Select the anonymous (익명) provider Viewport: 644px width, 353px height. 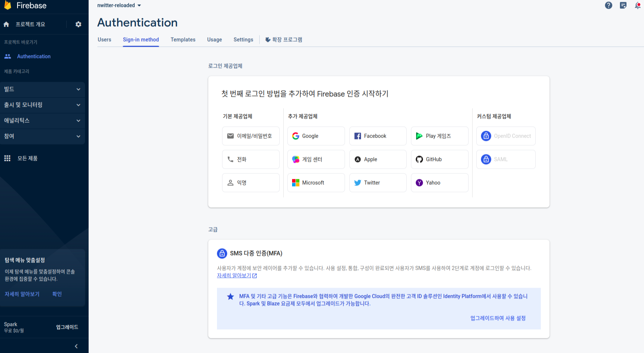tap(251, 183)
